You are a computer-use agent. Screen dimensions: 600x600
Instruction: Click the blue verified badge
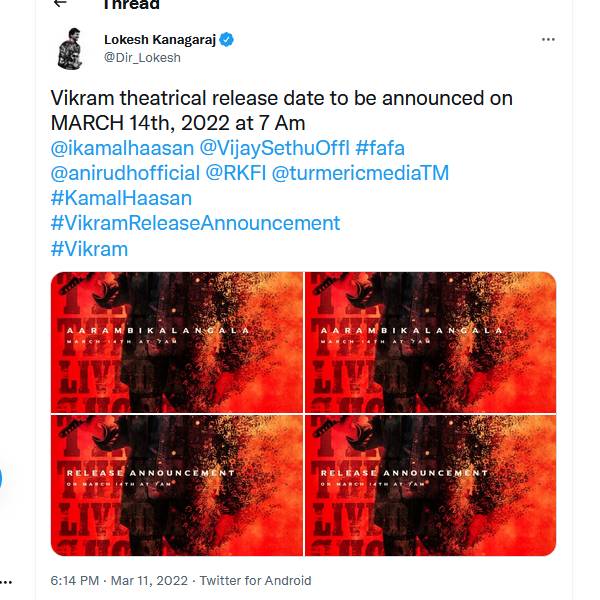[227, 40]
